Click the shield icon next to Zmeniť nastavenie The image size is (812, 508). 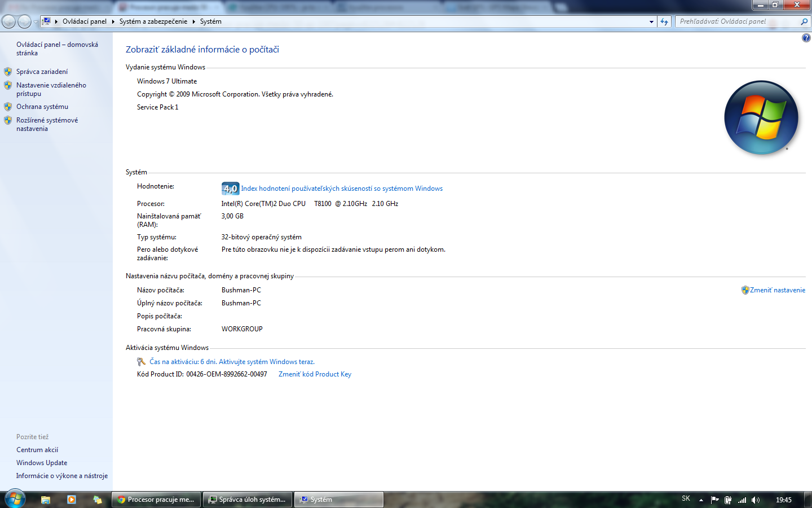745,290
